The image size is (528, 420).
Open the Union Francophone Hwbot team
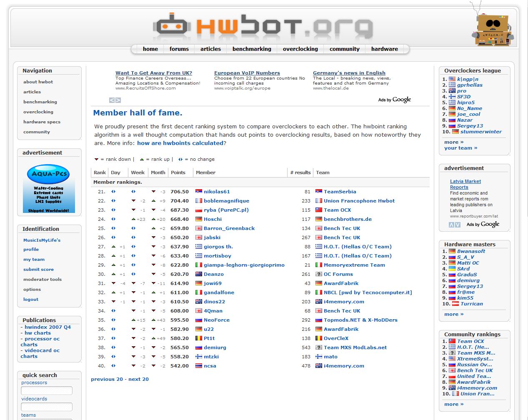pyautogui.click(x=359, y=201)
